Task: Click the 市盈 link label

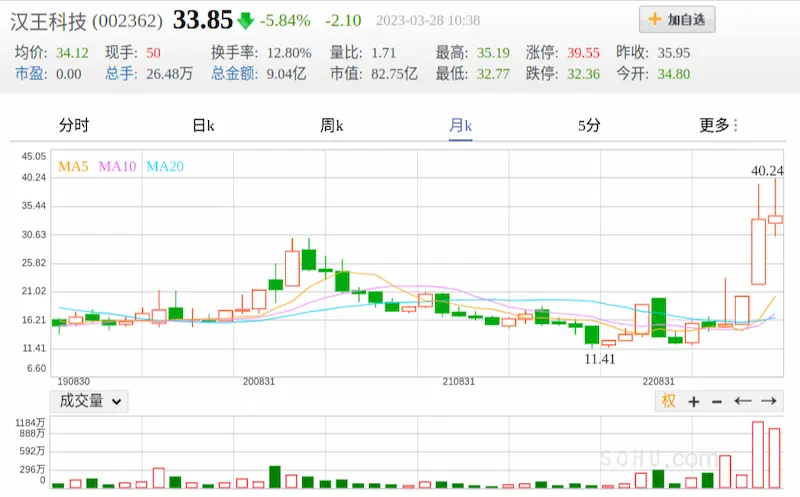Action: click(x=29, y=73)
